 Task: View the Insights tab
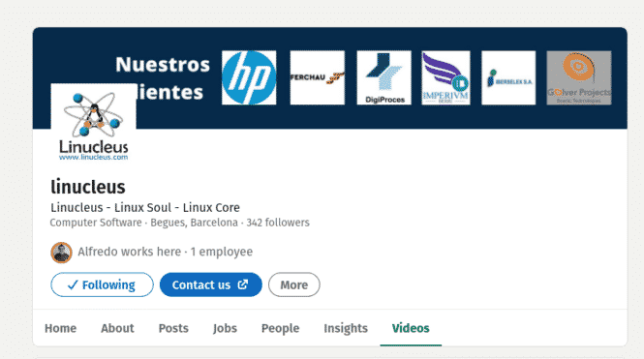coord(346,328)
